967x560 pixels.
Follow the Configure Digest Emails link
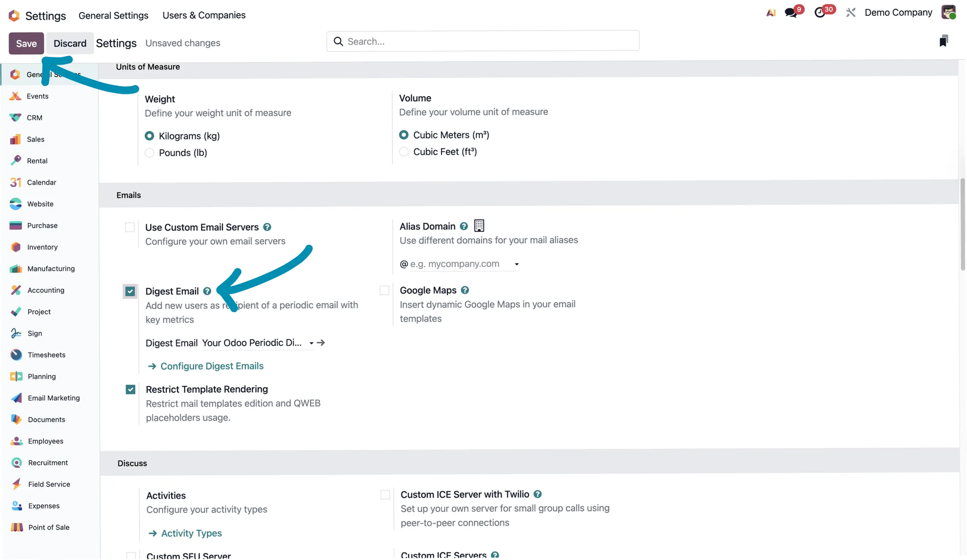[x=212, y=366]
